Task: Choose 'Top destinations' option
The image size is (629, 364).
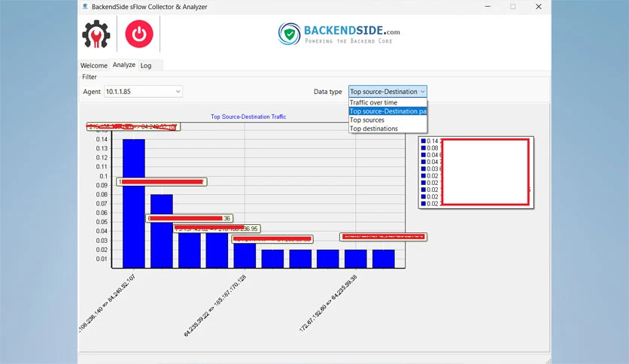Action: point(387,129)
